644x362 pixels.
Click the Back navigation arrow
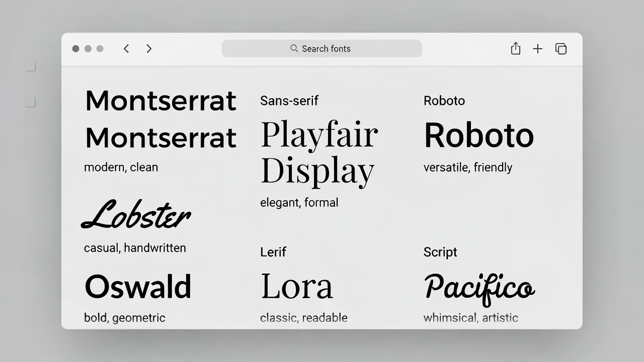[126, 48]
